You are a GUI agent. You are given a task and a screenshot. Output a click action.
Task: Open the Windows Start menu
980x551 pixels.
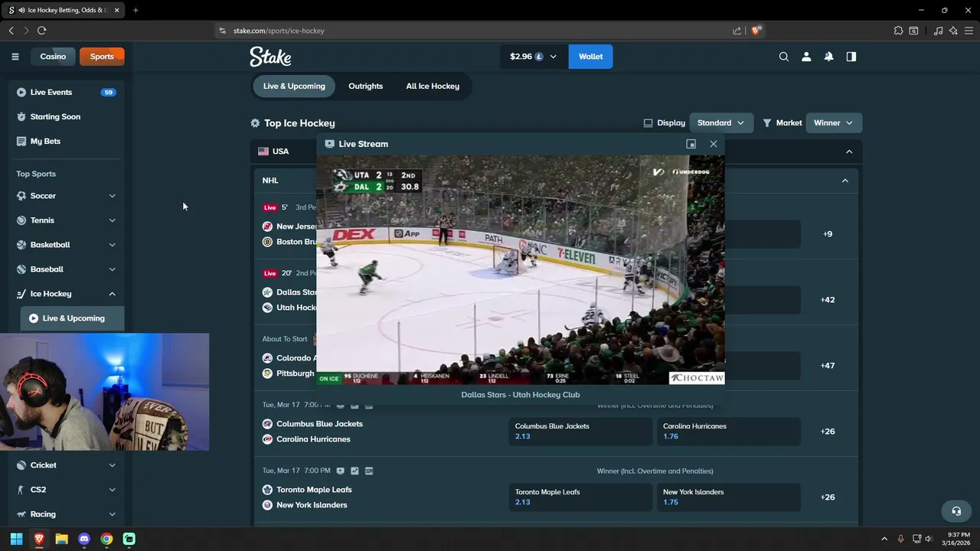point(16,539)
